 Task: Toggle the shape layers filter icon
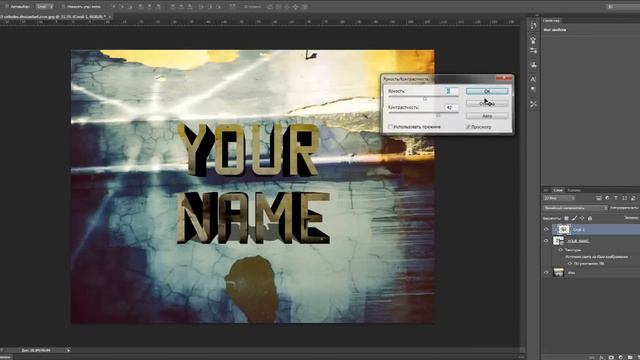point(624,198)
